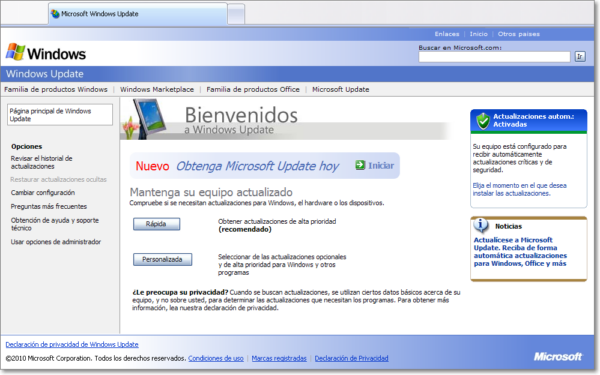Open Marcas registradas link
The image size is (600, 375).
(x=279, y=358)
